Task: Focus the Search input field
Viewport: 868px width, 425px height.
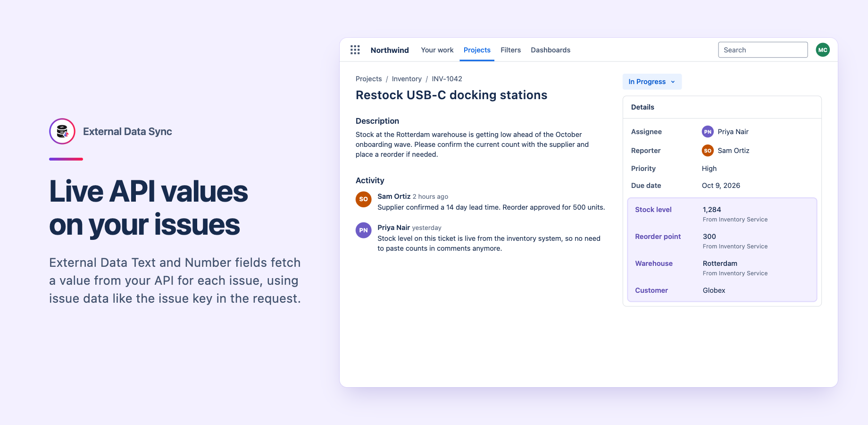Action: [763, 50]
